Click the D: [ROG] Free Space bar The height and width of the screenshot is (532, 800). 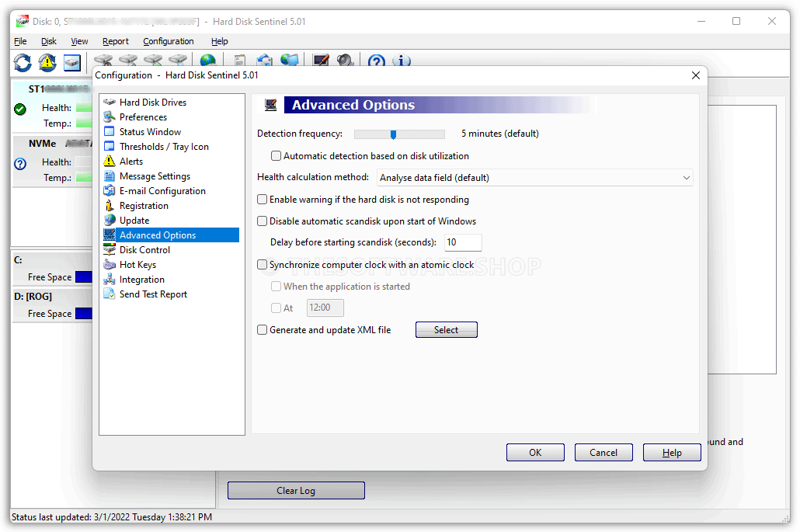[x=84, y=313]
